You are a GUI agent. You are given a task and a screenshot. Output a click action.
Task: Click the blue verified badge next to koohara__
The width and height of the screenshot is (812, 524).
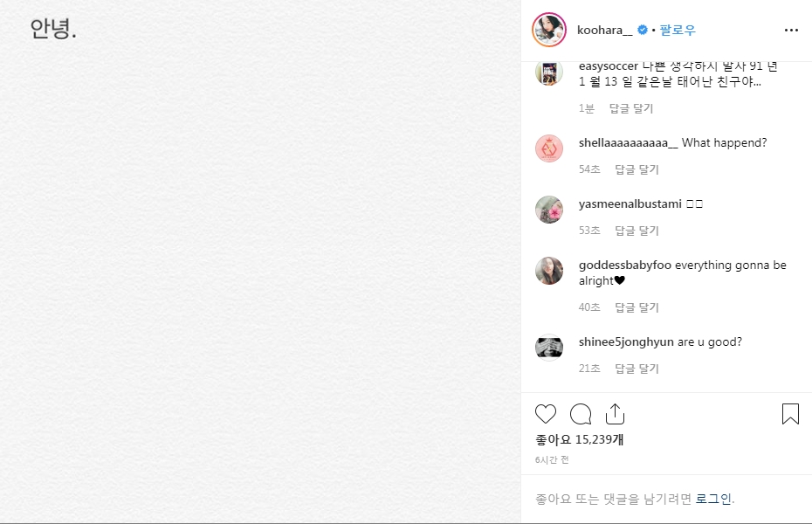[643, 30]
